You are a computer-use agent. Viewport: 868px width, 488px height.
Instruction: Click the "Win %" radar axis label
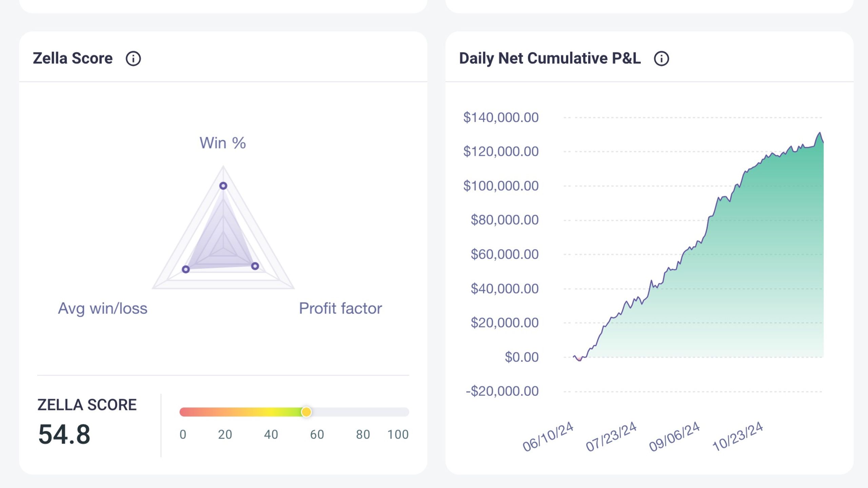click(222, 143)
